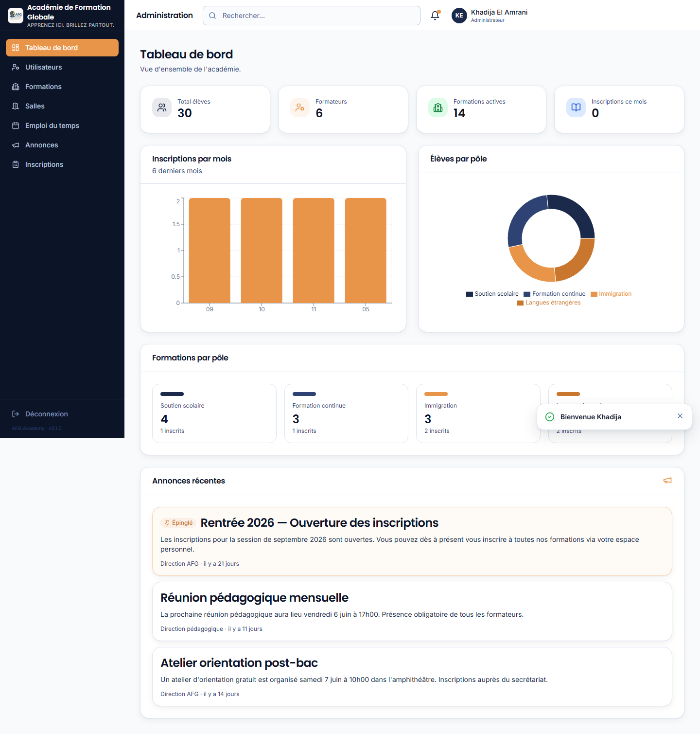Click the Formations actives building icon
This screenshot has height=734, width=700.
[x=438, y=107]
